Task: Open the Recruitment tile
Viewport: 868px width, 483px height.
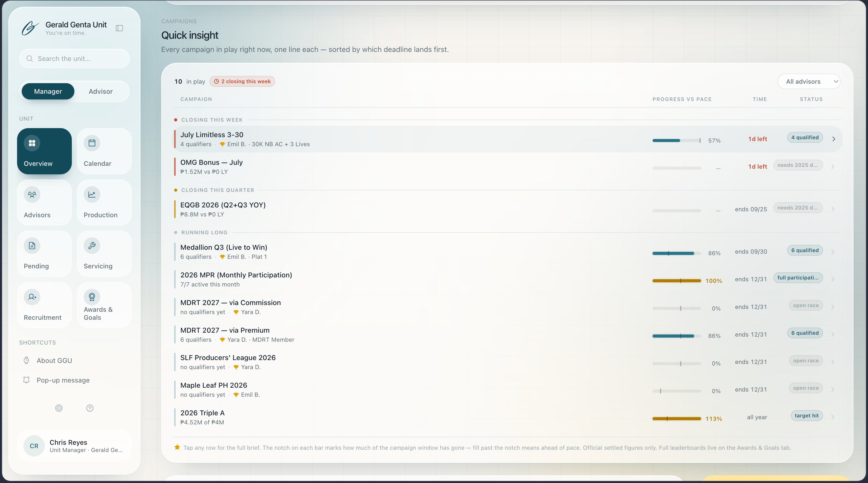Action: 44,305
